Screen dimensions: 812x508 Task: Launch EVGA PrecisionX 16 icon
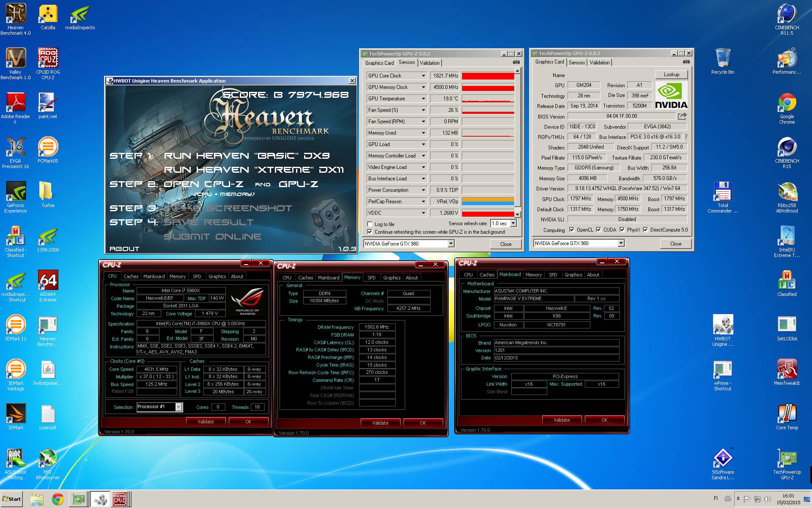pos(16,152)
